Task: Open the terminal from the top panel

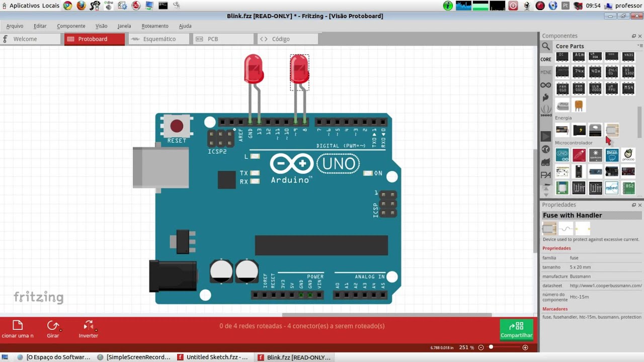Action: [x=163, y=6]
